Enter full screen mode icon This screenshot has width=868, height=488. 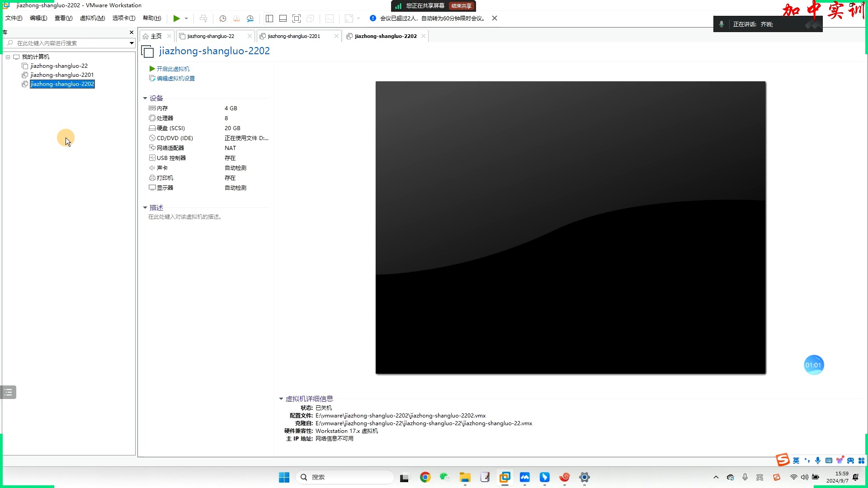click(297, 19)
